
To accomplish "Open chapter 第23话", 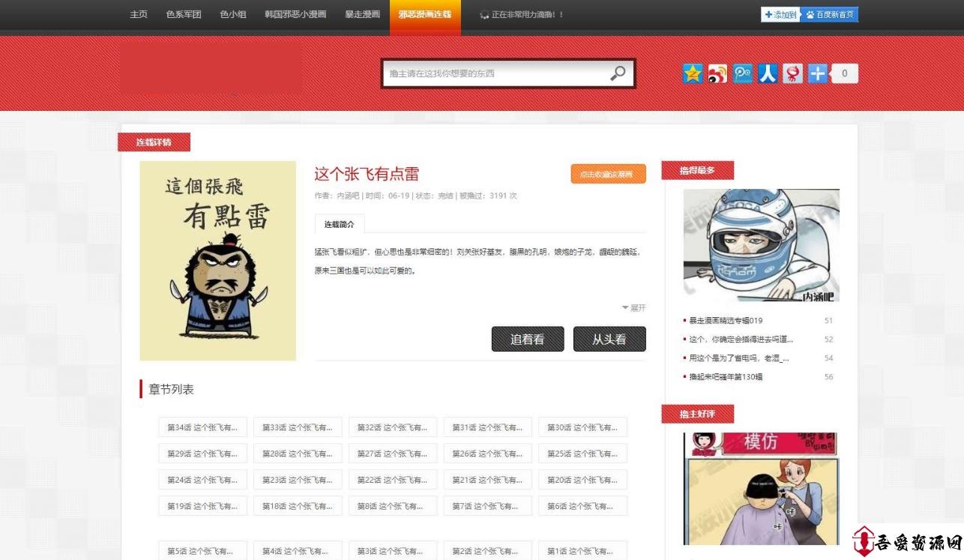I will click(298, 480).
